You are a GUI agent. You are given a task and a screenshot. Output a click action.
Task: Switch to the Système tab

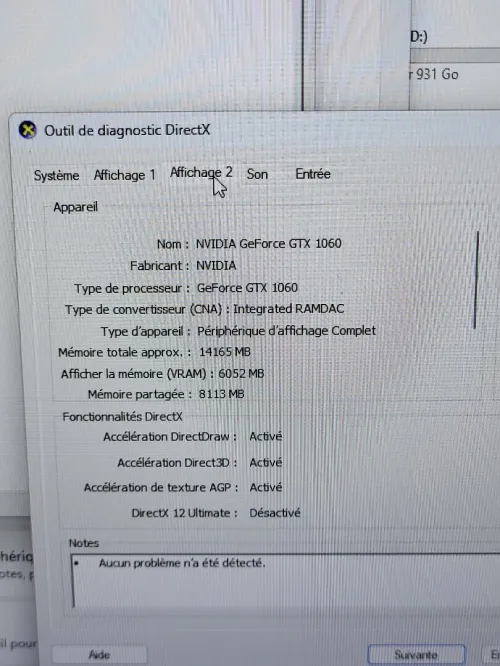point(56,175)
